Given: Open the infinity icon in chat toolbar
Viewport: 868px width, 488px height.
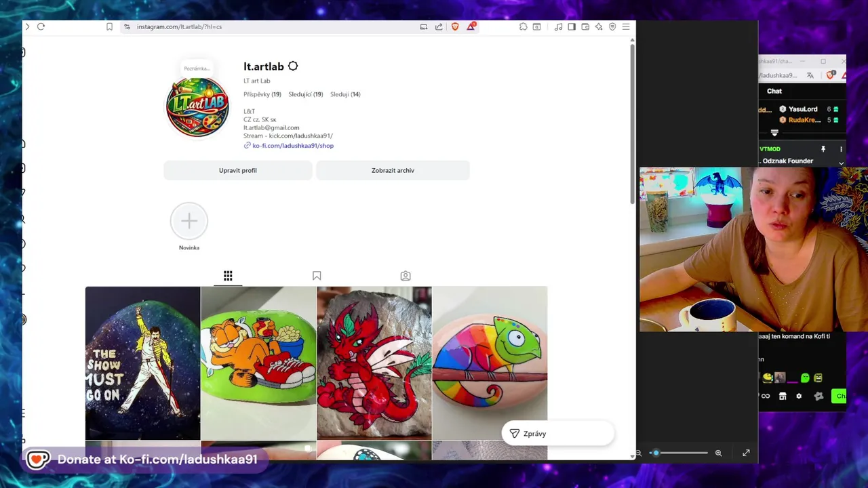Looking at the screenshot, I should (766, 396).
